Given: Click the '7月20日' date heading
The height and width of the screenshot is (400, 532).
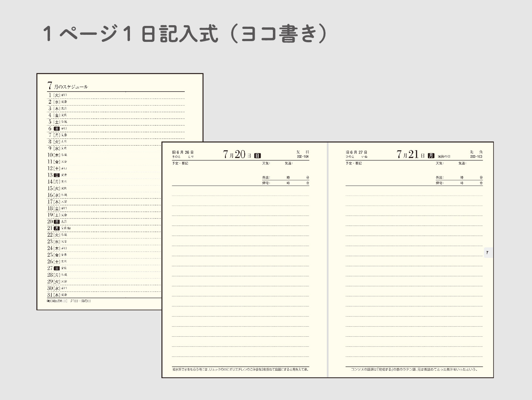Looking at the screenshot, I should (237, 154).
